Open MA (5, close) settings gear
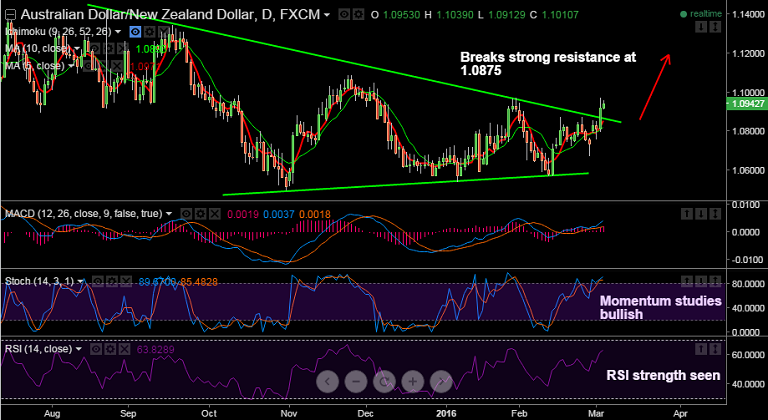The height and width of the screenshot is (420, 768). click(102, 66)
